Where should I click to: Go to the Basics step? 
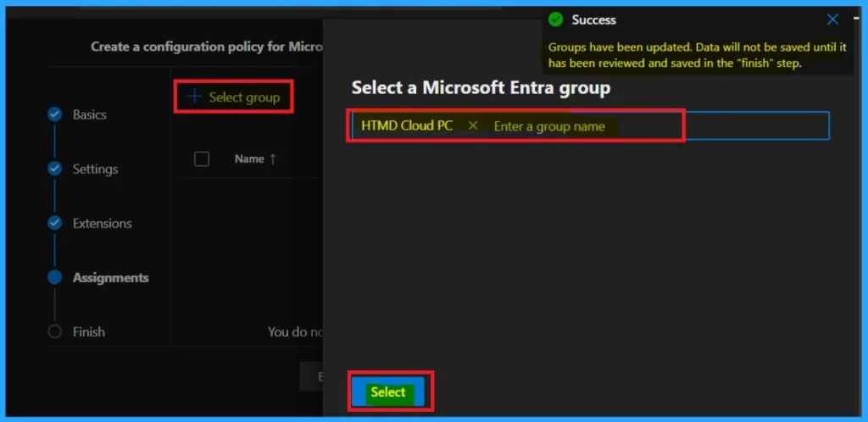(x=89, y=114)
